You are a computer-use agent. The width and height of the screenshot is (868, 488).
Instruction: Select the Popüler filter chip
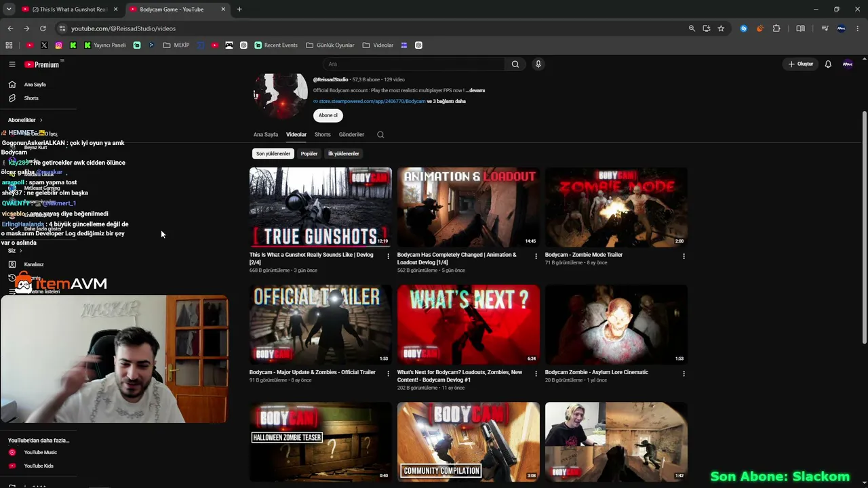309,154
